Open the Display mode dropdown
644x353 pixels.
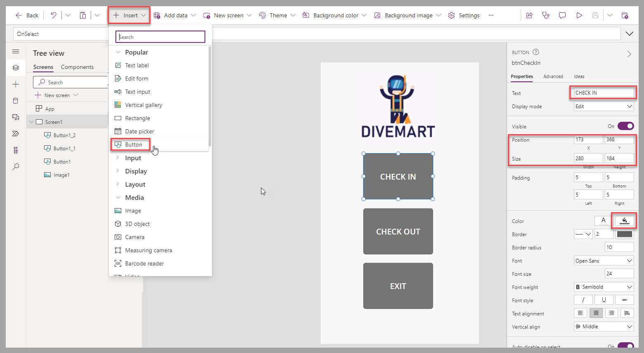(604, 106)
